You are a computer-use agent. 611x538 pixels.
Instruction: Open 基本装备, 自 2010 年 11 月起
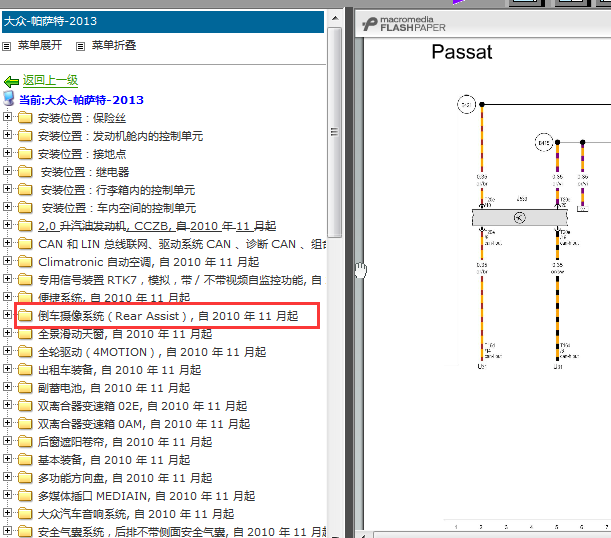click(x=114, y=460)
